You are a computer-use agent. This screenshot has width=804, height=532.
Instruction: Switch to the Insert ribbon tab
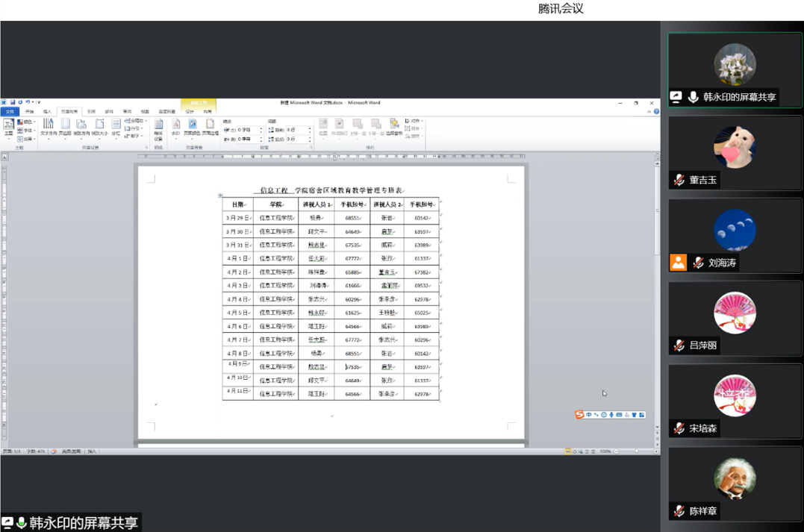click(48, 112)
